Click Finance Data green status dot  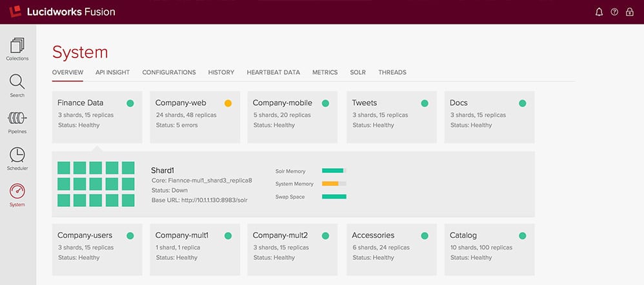(x=130, y=103)
